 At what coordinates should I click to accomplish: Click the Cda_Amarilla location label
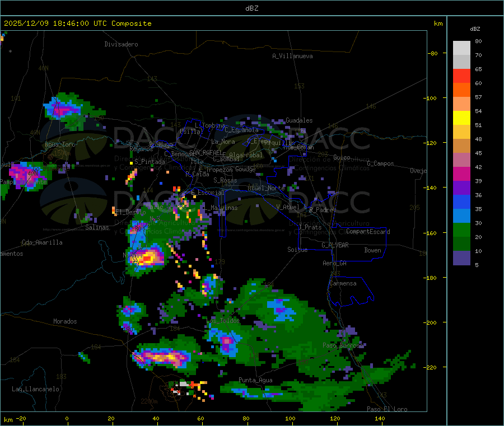click(x=42, y=242)
